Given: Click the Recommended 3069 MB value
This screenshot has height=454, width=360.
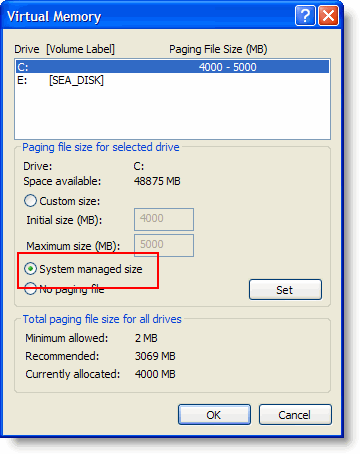Looking at the screenshot, I should [x=155, y=356].
